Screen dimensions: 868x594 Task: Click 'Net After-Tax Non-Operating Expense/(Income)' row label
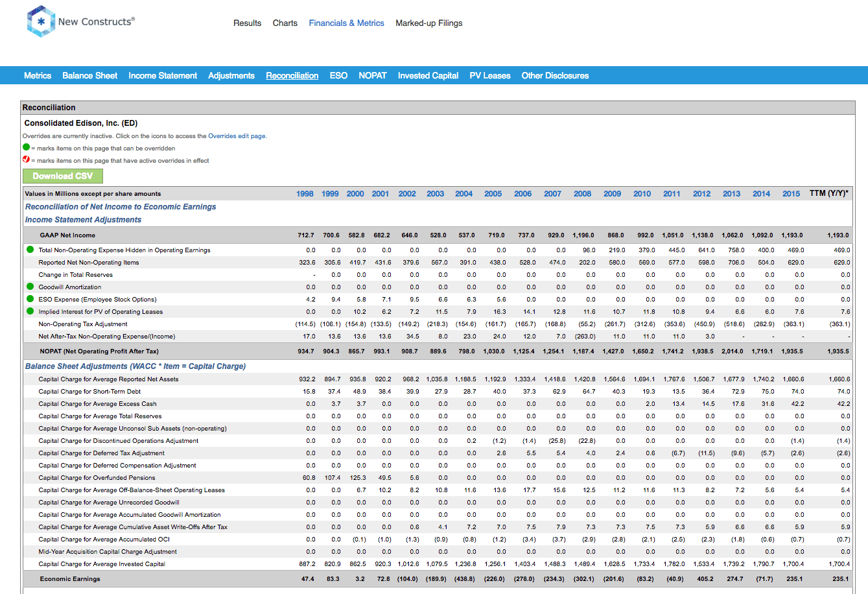click(x=107, y=336)
